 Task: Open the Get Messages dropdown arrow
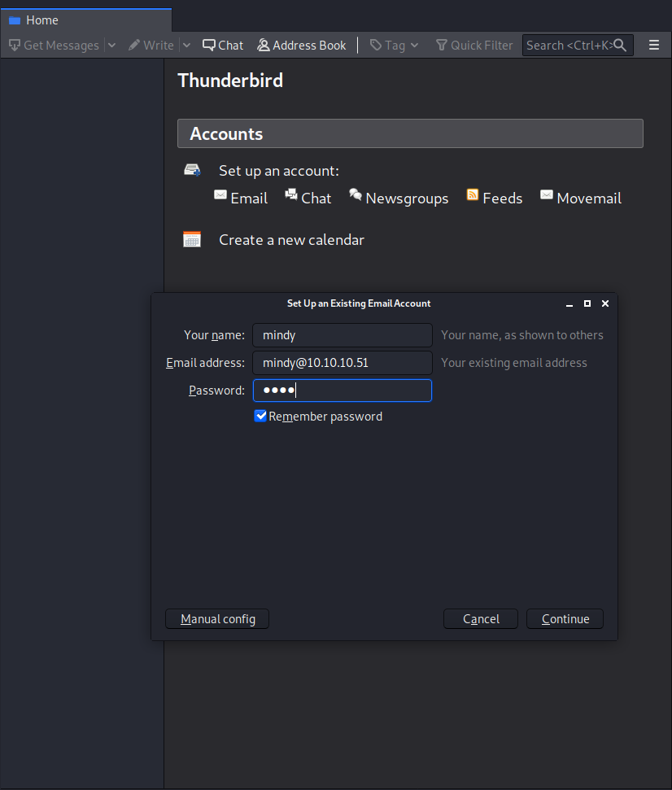(111, 46)
